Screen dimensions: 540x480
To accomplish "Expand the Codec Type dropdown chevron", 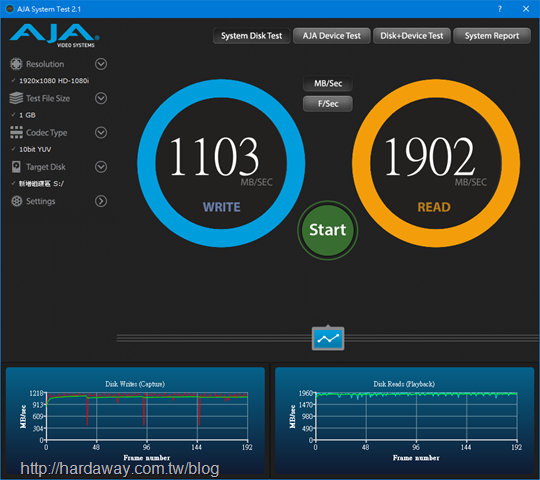I will pos(101,133).
